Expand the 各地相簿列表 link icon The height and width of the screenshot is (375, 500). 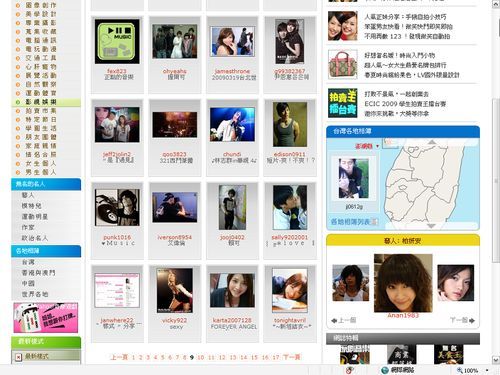click(375, 221)
